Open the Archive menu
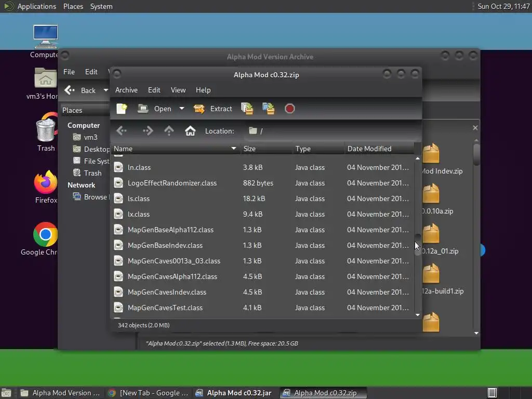 click(x=126, y=90)
